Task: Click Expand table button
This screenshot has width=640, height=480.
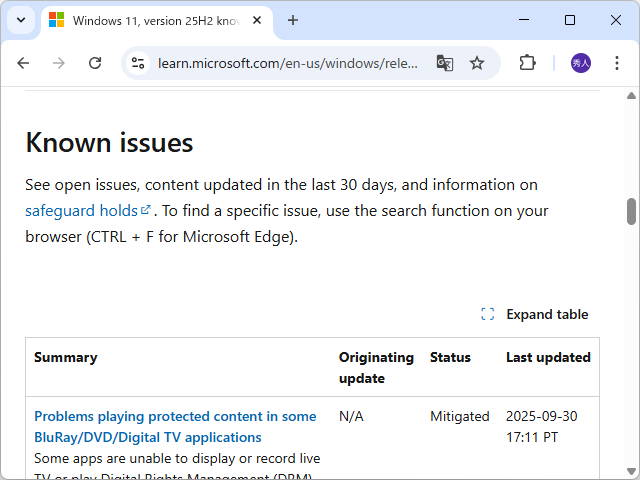Action: click(535, 314)
